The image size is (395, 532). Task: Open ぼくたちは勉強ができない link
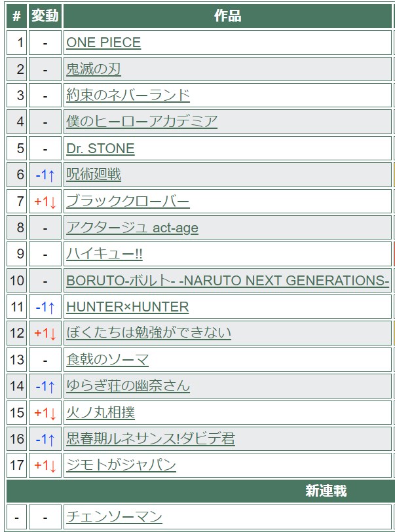click(x=149, y=333)
